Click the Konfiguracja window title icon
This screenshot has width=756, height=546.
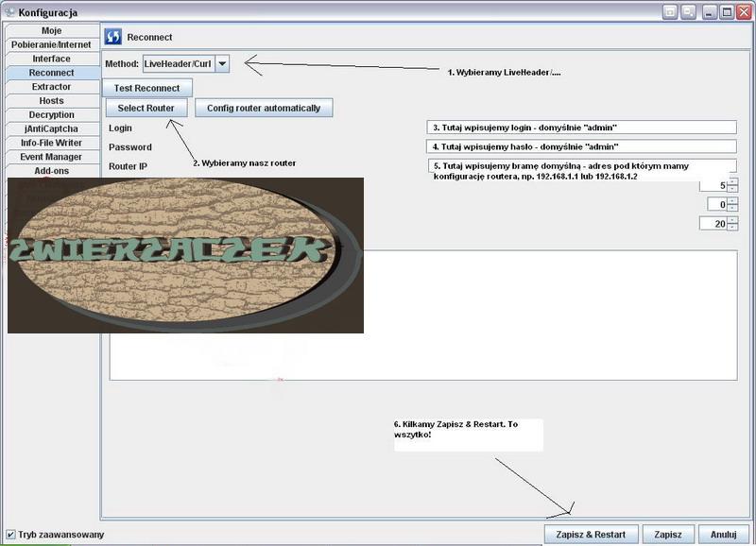9,12
